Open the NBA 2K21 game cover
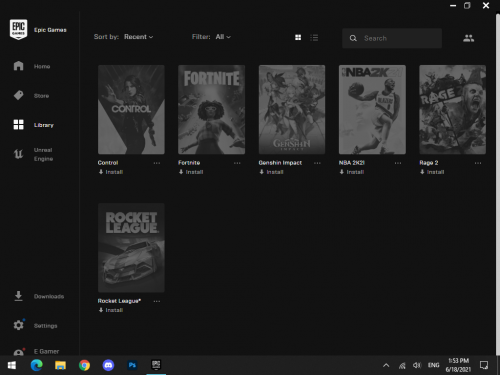This screenshot has height=375, width=500. pyautogui.click(x=372, y=109)
